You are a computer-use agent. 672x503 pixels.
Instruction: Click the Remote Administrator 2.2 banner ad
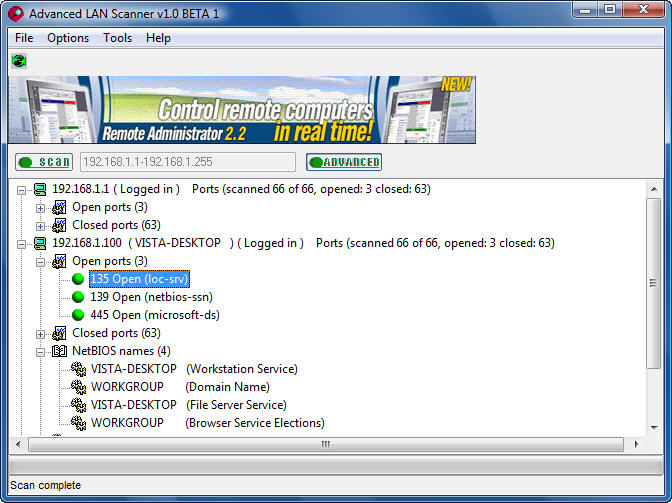(x=242, y=110)
